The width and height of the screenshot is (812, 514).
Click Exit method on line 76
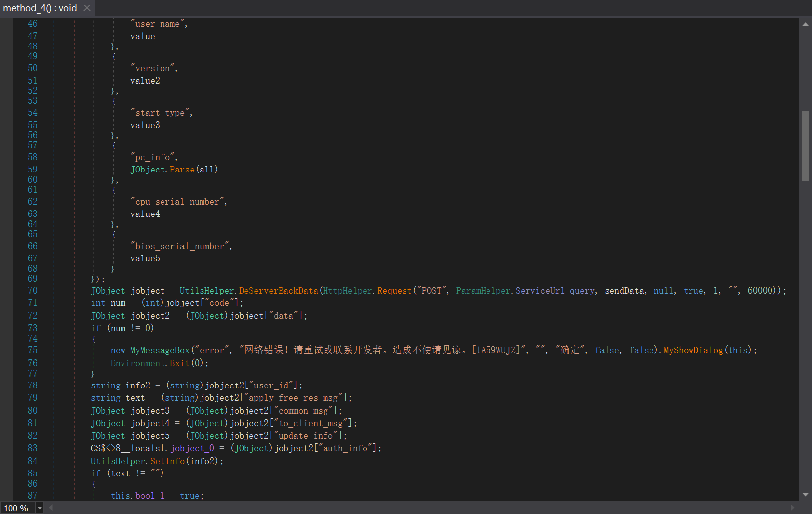(180, 363)
